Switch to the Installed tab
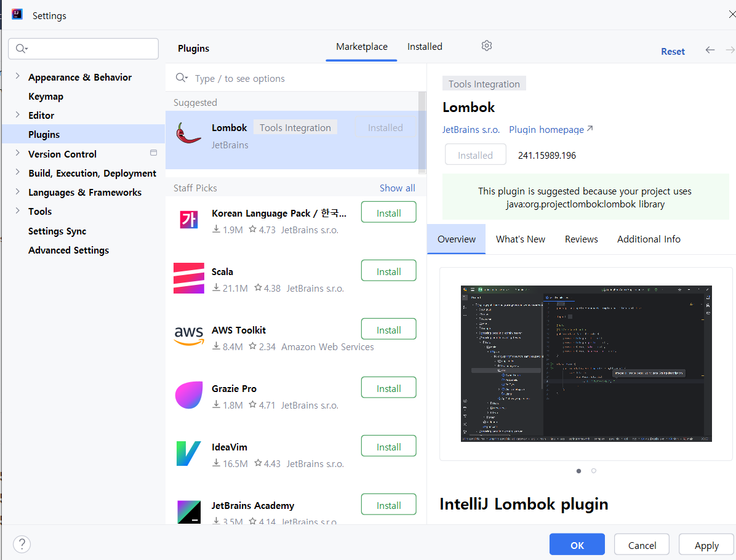 pos(425,47)
